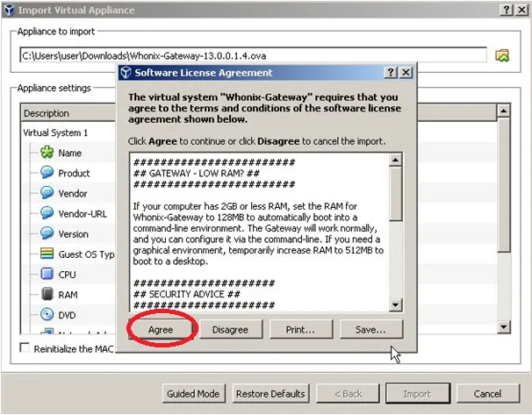Click the CPU icon

point(47,274)
